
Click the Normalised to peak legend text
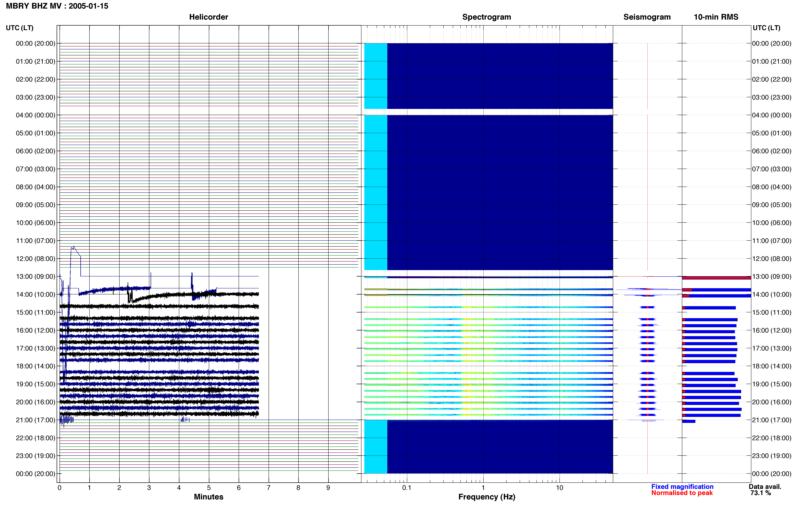point(682,493)
